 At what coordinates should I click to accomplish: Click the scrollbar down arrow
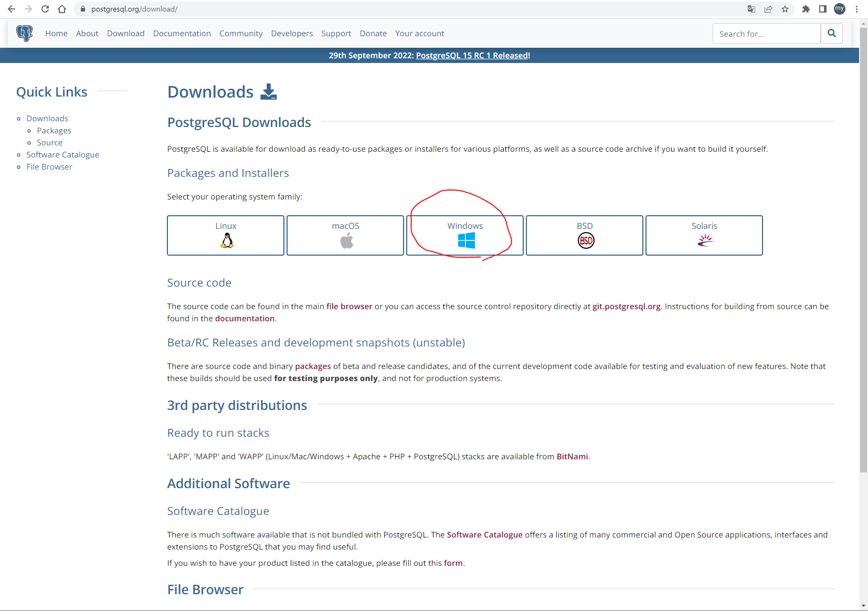tap(863, 606)
